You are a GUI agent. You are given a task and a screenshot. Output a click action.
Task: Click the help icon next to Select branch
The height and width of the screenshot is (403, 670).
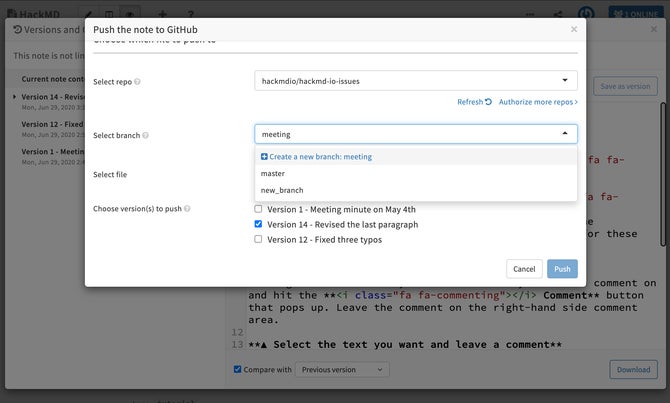pos(145,135)
